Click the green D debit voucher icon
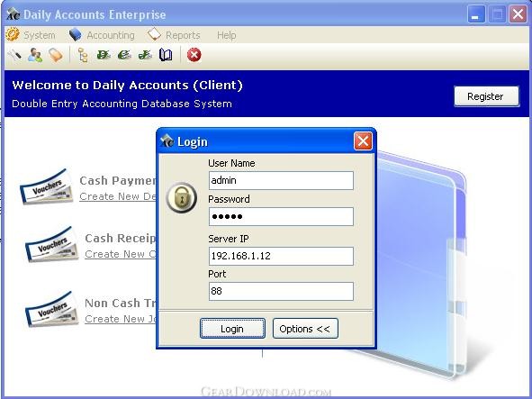Viewport: 532px width, 399px height. point(104,55)
